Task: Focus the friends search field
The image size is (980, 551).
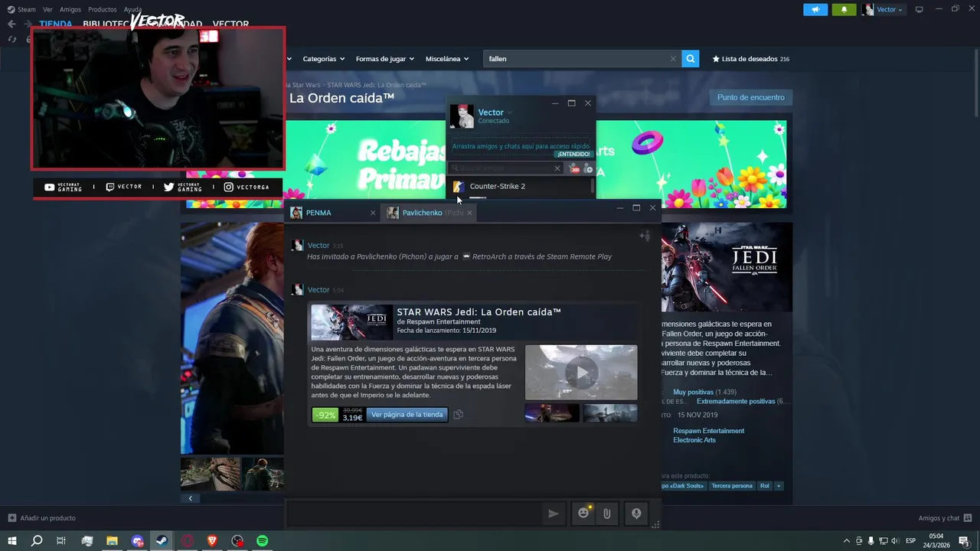Action: tap(505, 168)
